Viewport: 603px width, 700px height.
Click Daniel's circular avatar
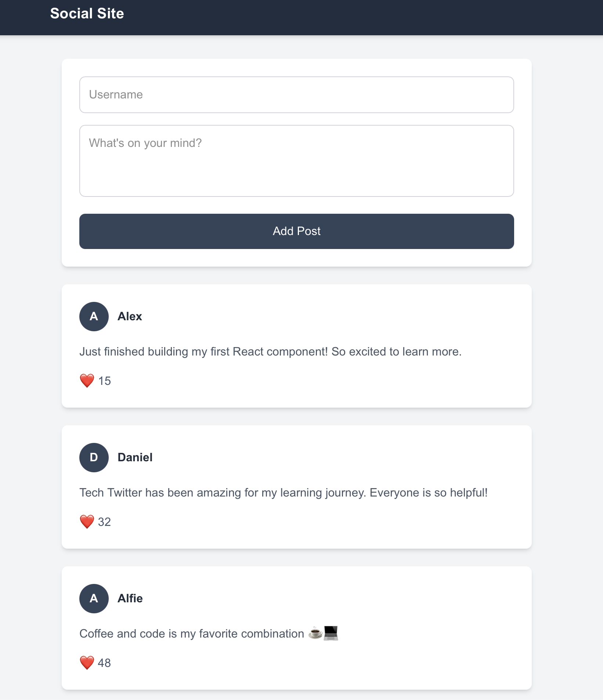point(94,457)
